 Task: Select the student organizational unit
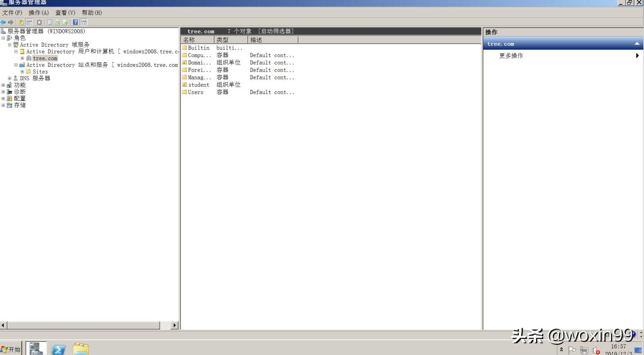pyautogui.click(x=198, y=85)
